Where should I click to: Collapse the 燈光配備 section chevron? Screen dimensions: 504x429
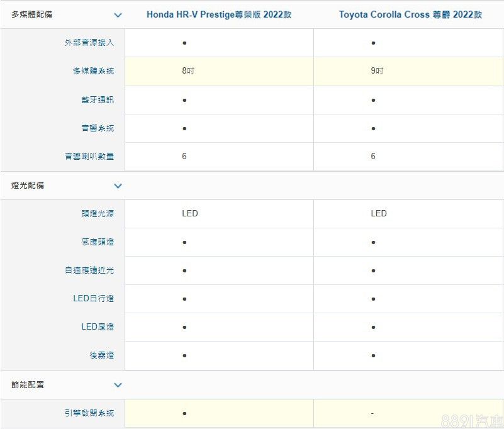118,186
